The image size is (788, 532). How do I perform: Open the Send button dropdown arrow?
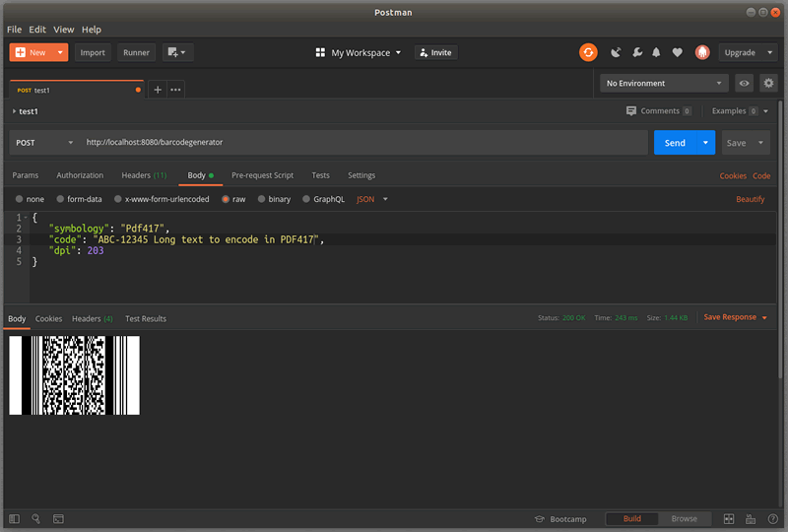[x=705, y=143]
